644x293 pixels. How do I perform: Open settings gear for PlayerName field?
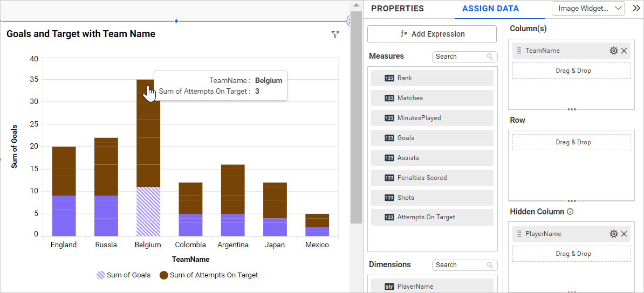[613, 234]
